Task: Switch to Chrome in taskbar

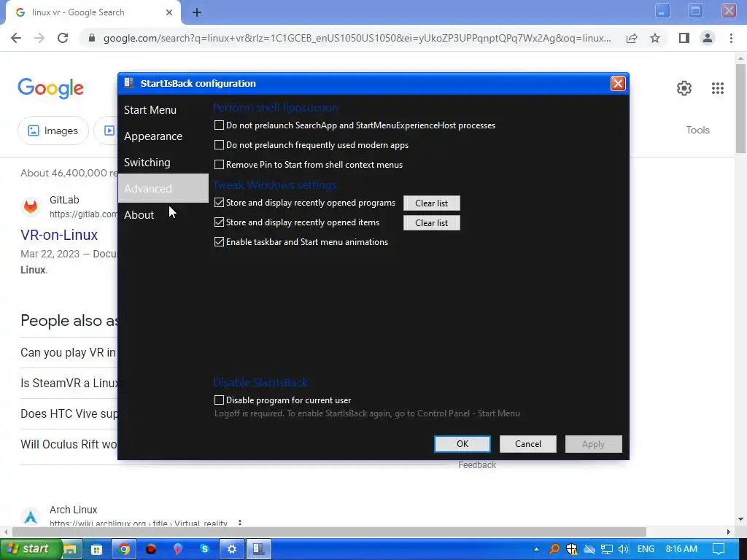Action: pyautogui.click(x=124, y=549)
